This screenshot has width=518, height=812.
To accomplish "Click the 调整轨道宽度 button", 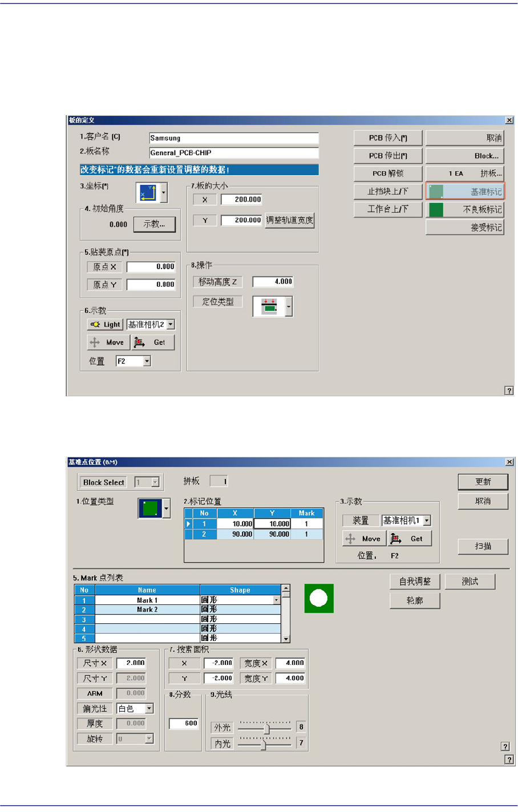I will (290, 220).
